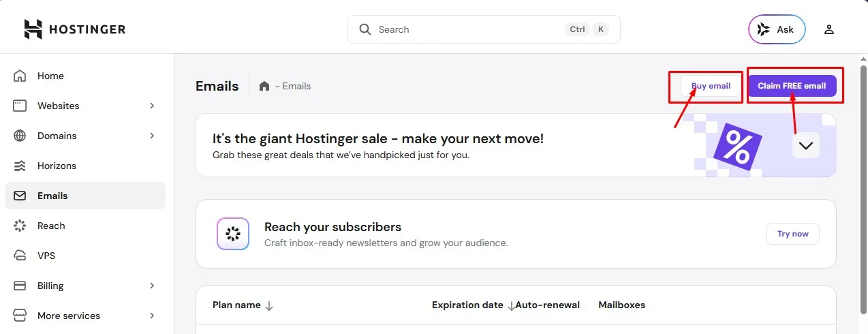Click the Auto-renewal column header
The height and width of the screenshot is (334, 868).
point(548,305)
